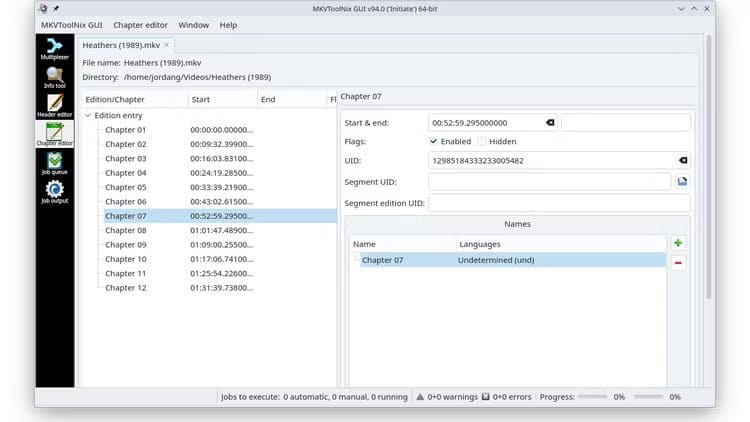Click the warnings triangle icon in status bar
This screenshot has height=422, width=750.
420,397
